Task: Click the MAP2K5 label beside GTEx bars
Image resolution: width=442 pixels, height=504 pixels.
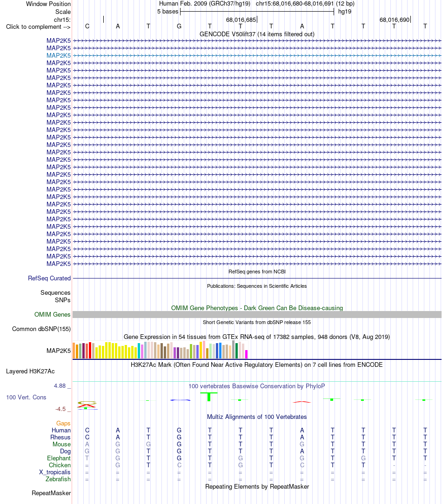Action: pyautogui.click(x=58, y=351)
